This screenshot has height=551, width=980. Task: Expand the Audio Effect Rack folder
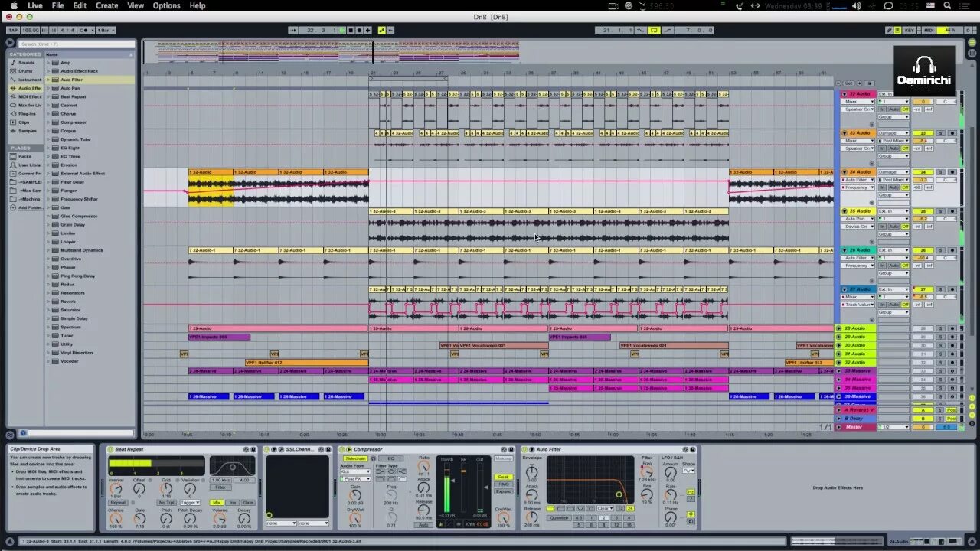coord(48,71)
